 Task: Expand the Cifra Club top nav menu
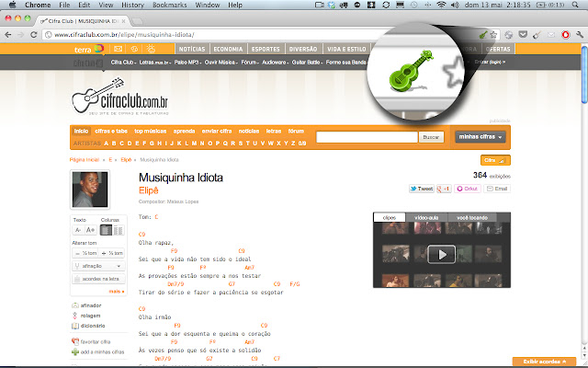(123, 63)
